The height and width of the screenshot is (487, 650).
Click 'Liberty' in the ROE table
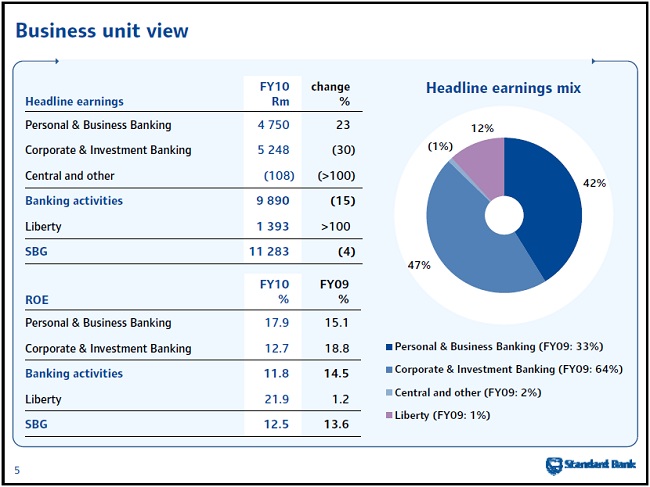coord(43,400)
